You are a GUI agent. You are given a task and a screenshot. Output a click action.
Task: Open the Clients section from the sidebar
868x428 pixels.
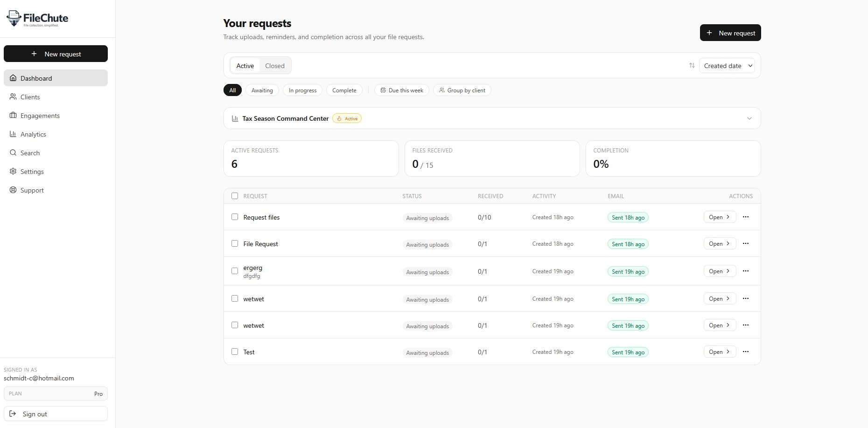(31, 97)
